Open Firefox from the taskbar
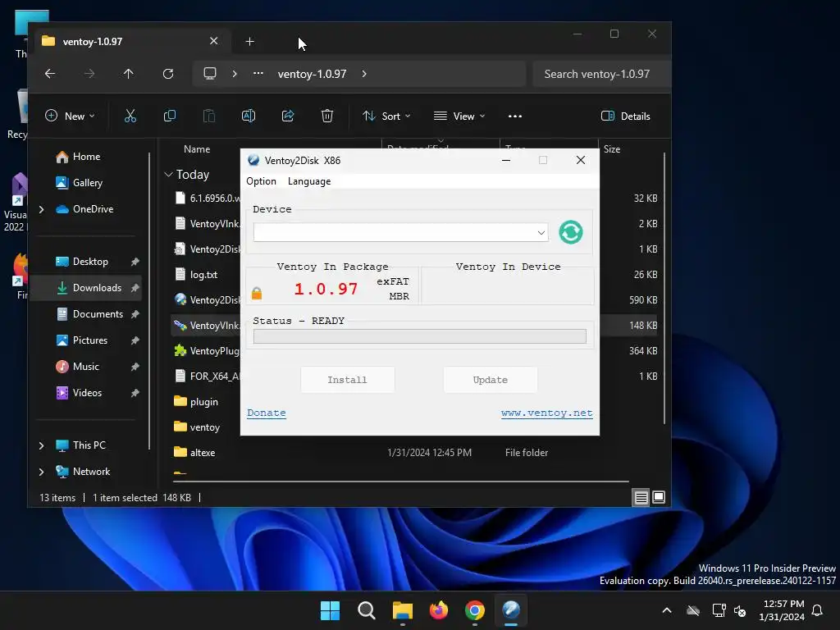Viewport: 840px width, 630px height. (x=439, y=610)
